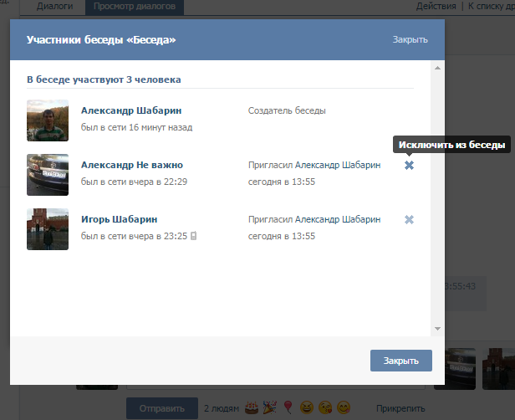This screenshot has width=515, height=420.
Task: Insert the smiling face emoji
Action: tap(343, 408)
